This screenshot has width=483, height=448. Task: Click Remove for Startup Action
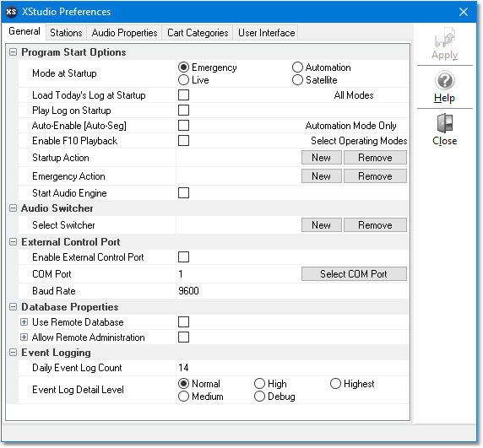coord(375,158)
